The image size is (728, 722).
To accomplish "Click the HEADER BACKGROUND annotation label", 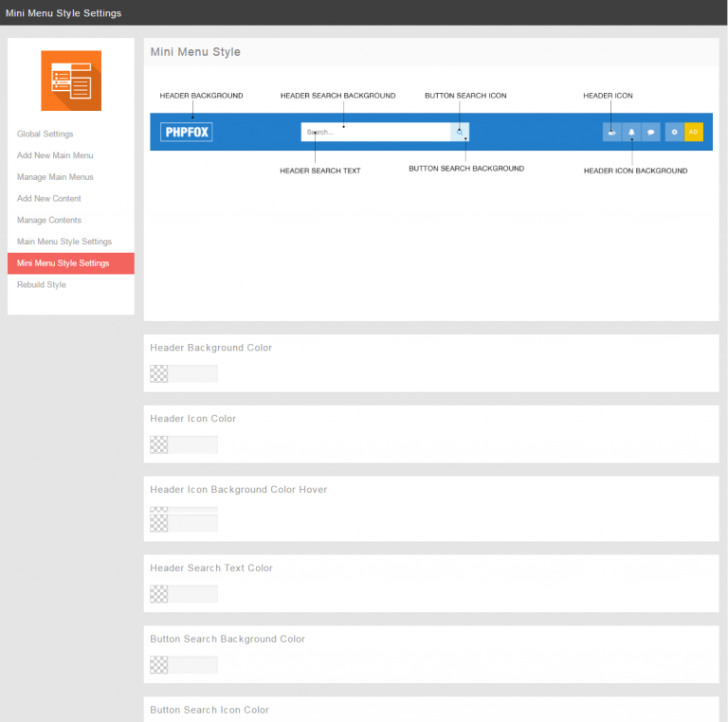I will click(202, 96).
